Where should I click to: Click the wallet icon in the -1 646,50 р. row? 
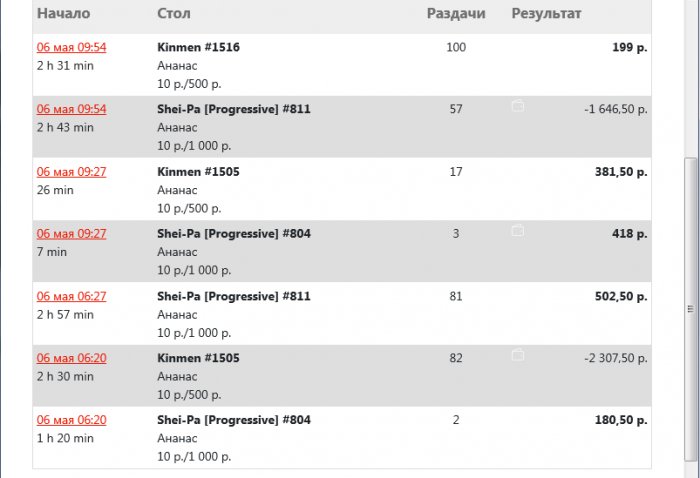517,105
